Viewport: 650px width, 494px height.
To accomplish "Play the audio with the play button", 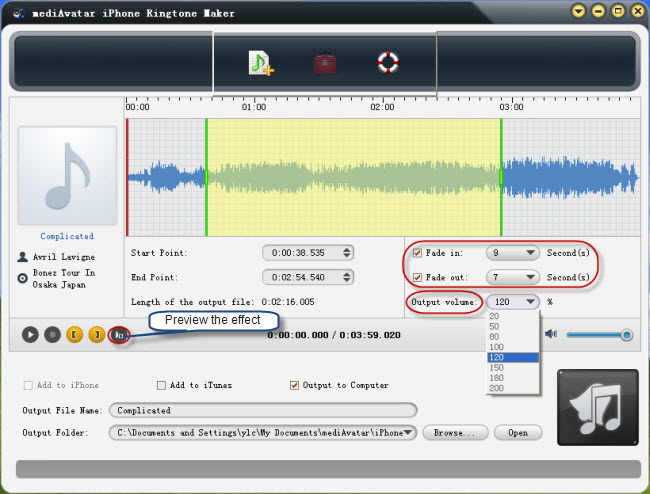I will (x=30, y=334).
